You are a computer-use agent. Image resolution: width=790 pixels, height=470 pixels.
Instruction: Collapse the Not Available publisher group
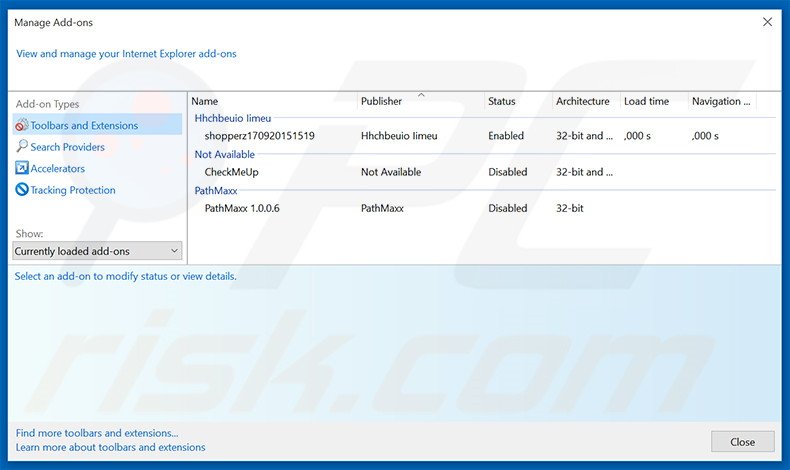tap(225, 155)
